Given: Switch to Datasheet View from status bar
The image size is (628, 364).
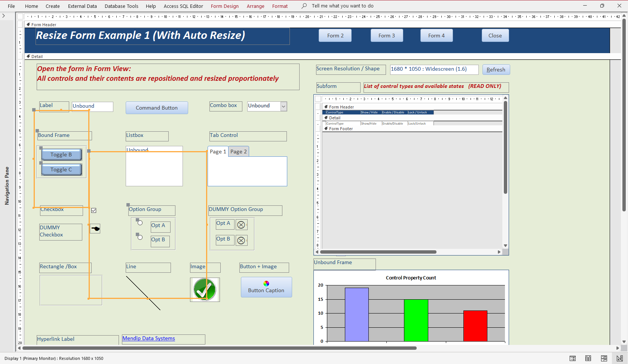Looking at the screenshot, I should [588, 358].
